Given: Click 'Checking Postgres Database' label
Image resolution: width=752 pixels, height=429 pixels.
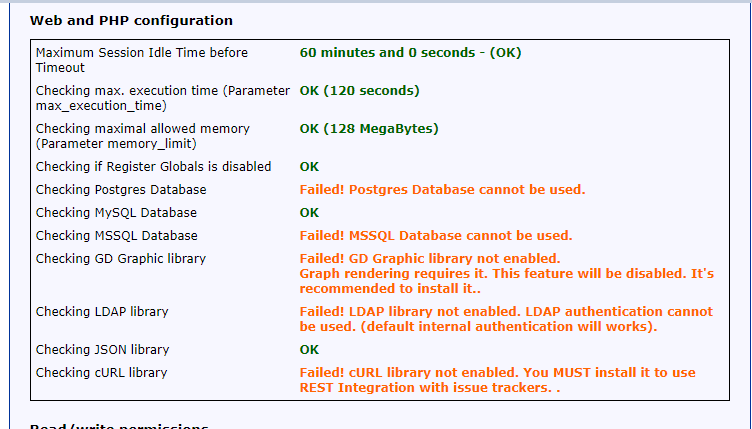Looking at the screenshot, I should point(121,189).
